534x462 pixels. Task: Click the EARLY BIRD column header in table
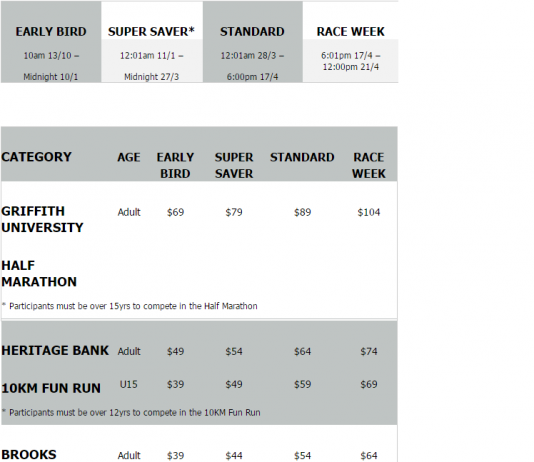[175, 165]
